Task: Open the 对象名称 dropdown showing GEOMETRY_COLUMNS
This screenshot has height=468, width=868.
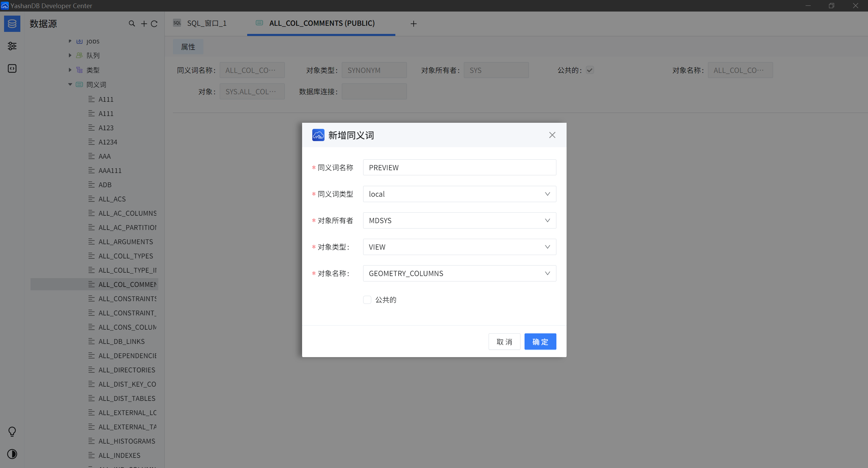Action: (x=459, y=273)
